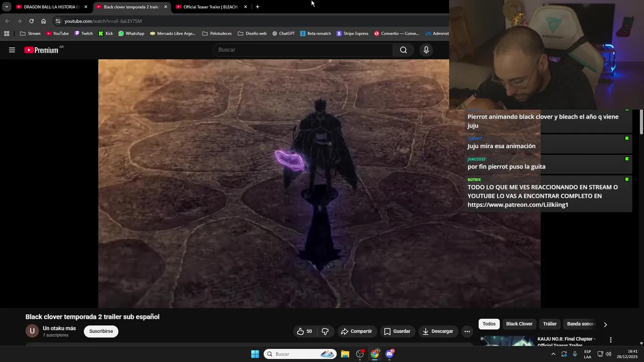Open more actions three-dot menu under video

click(467, 331)
